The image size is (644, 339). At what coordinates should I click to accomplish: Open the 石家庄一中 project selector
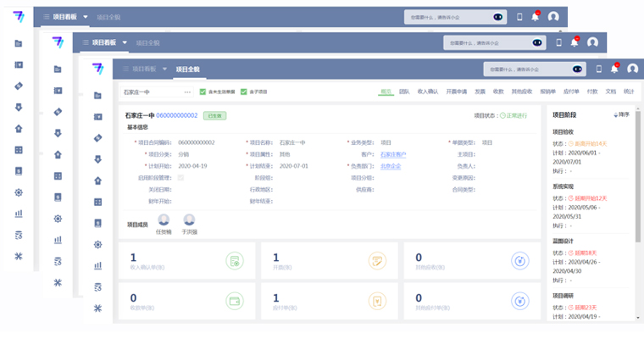pos(157,92)
